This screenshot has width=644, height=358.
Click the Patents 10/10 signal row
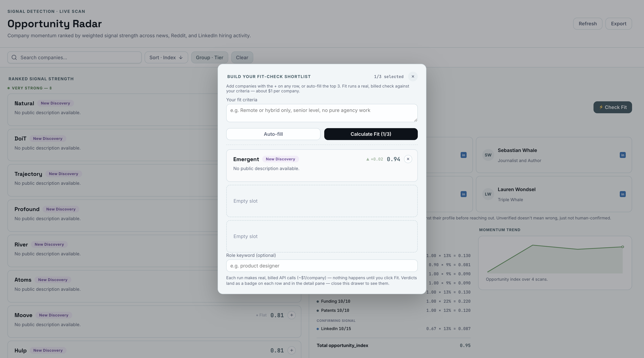[394, 310]
